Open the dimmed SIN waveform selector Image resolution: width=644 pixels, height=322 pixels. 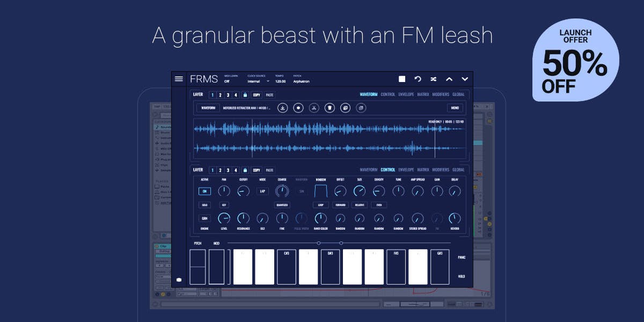(x=302, y=191)
